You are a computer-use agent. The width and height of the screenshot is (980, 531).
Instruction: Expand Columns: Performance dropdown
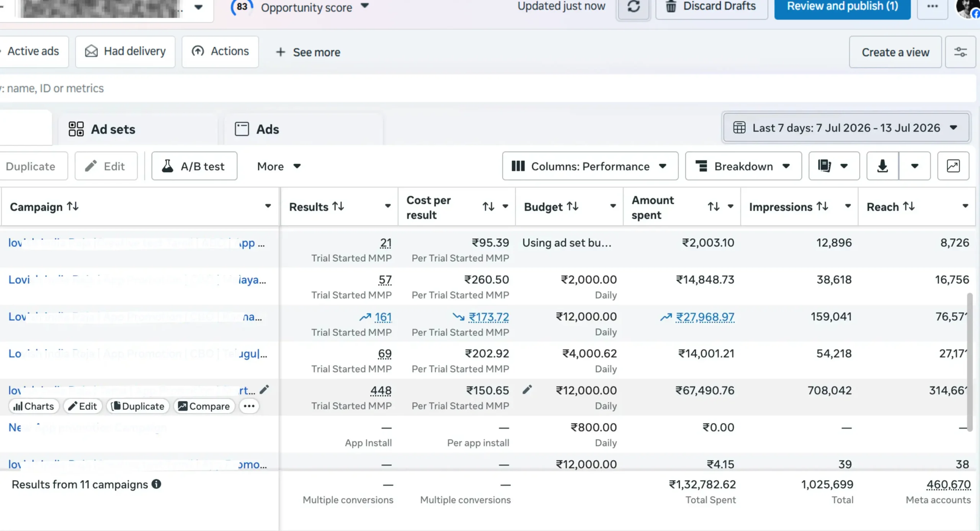coord(590,166)
